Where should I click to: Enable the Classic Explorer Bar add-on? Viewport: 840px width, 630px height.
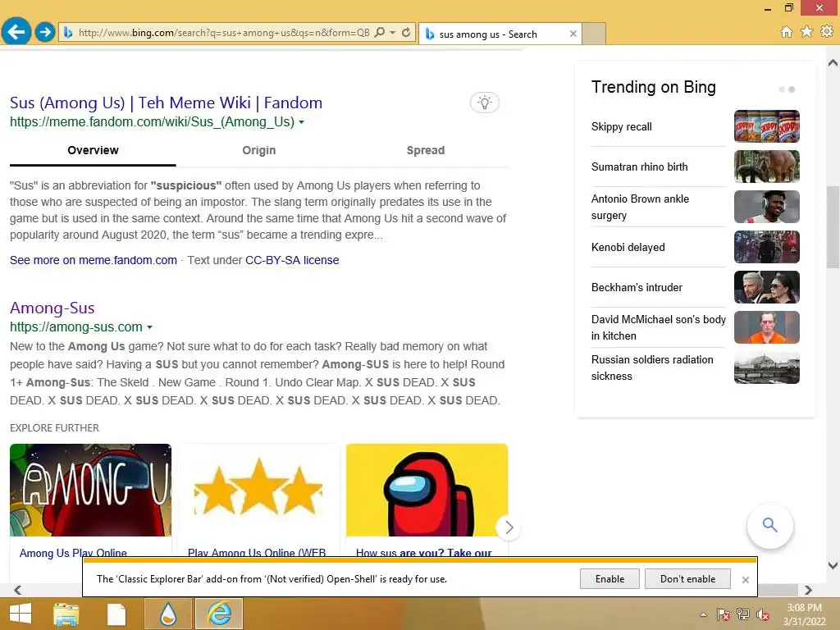[609, 578]
